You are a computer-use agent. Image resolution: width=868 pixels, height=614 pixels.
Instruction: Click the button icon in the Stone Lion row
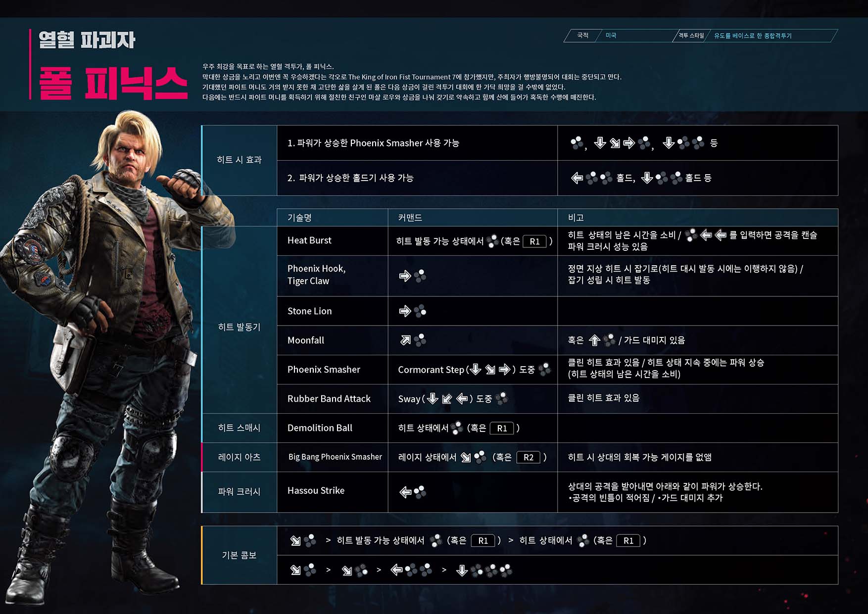420,311
